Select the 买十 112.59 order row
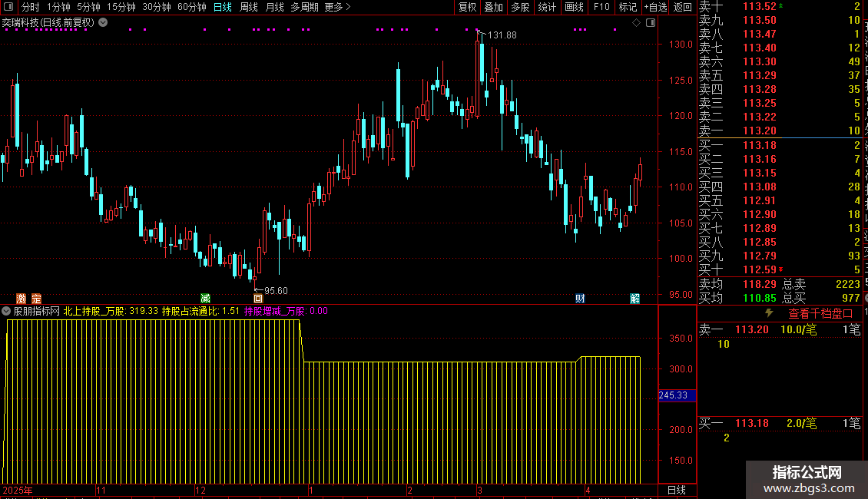This screenshot has width=868, height=499. pos(780,269)
